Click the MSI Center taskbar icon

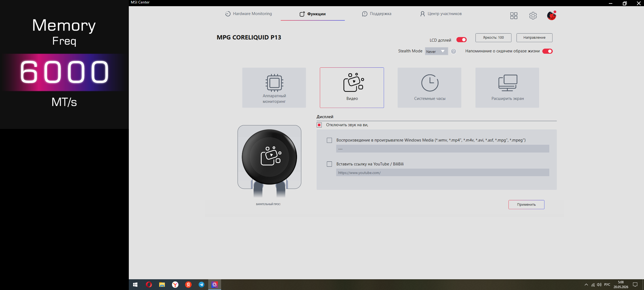tap(214, 285)
